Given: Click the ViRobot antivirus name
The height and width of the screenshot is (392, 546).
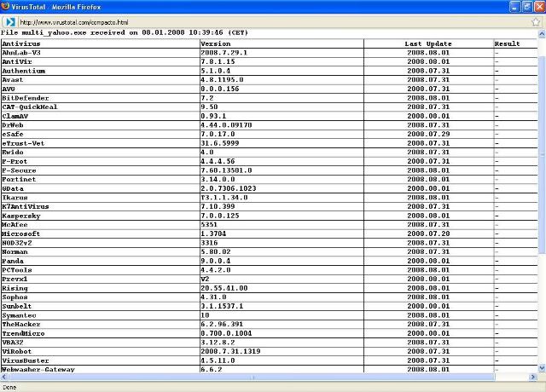Looking at the screenshot, I should [x=17, y=351].
